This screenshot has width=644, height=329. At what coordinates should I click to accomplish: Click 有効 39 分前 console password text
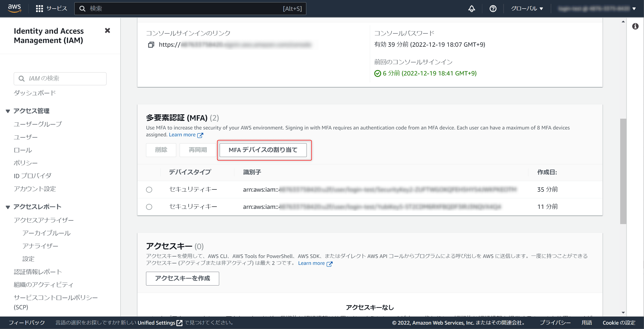(x=429, y=44)
